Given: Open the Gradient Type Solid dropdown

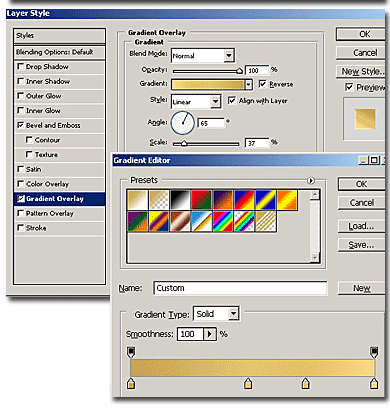Looking at the screenshot, I should click(x=233, y=314).
